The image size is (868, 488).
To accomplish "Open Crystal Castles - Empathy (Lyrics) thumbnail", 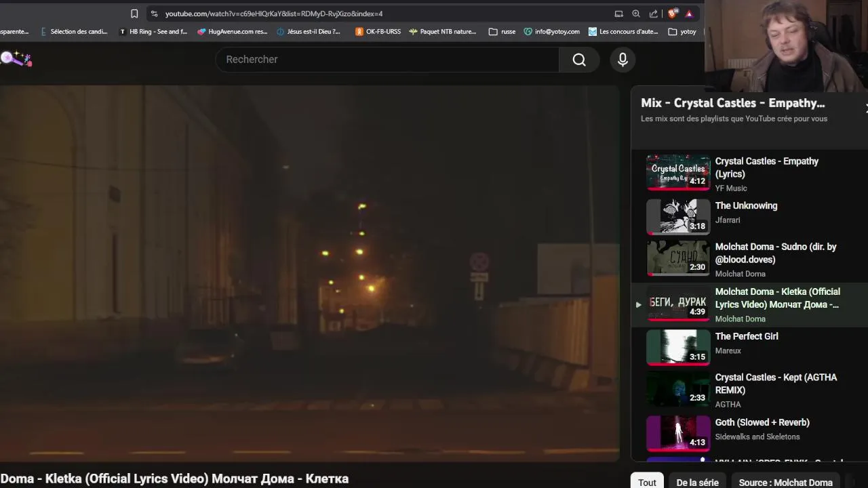I will [x=678, y=172].
